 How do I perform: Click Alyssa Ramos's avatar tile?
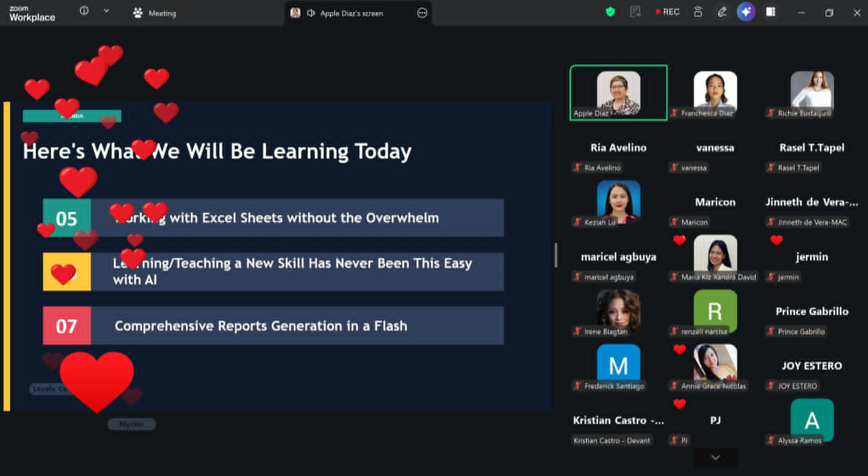[x=812, y=420]
